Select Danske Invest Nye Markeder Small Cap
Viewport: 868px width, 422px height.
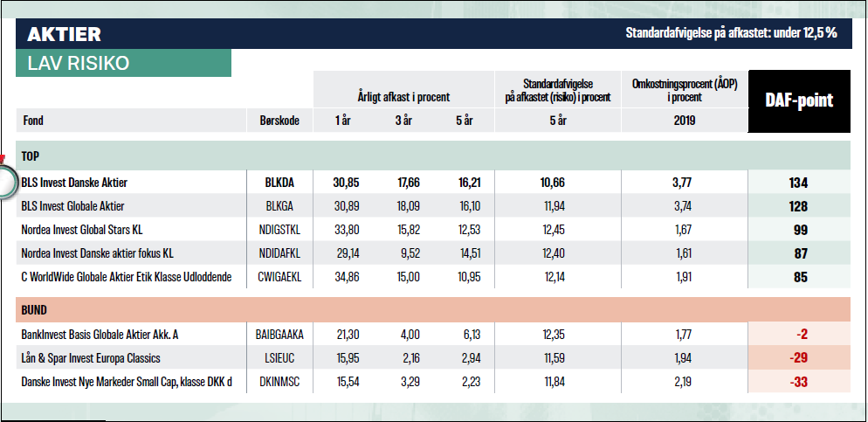[127, 382]
